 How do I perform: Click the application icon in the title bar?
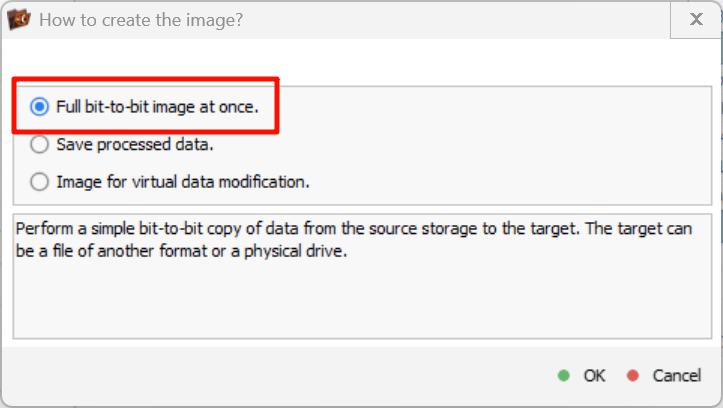click(x=19, y=19)
